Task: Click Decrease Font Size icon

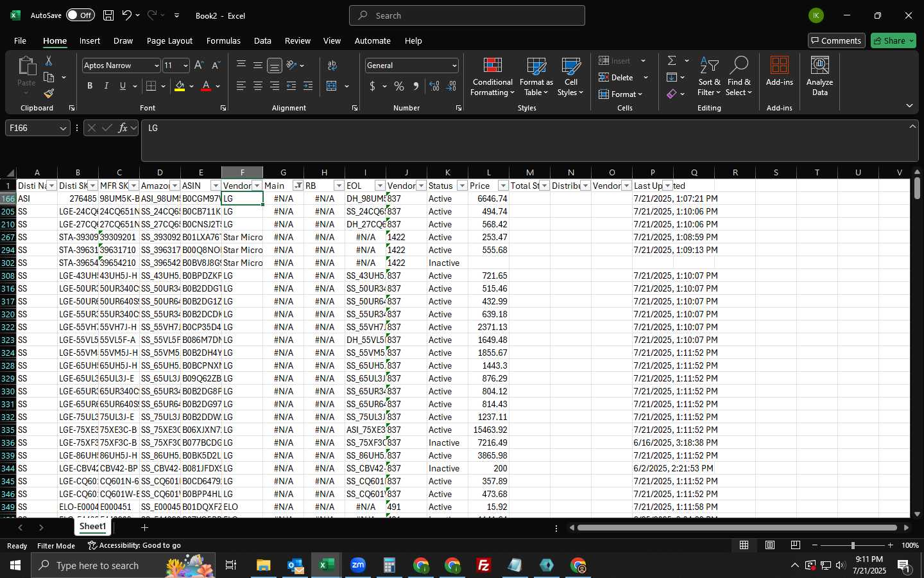Action: [x=216, y=66]
